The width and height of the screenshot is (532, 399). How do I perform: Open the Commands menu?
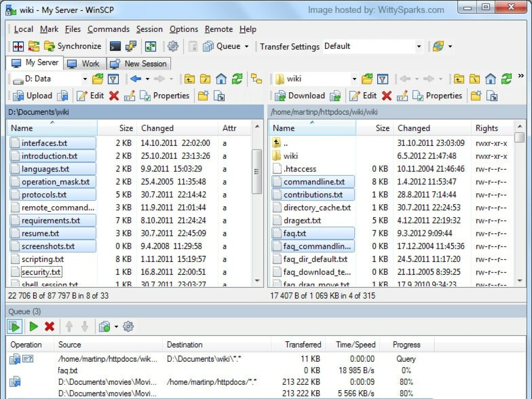pos(109,29)
